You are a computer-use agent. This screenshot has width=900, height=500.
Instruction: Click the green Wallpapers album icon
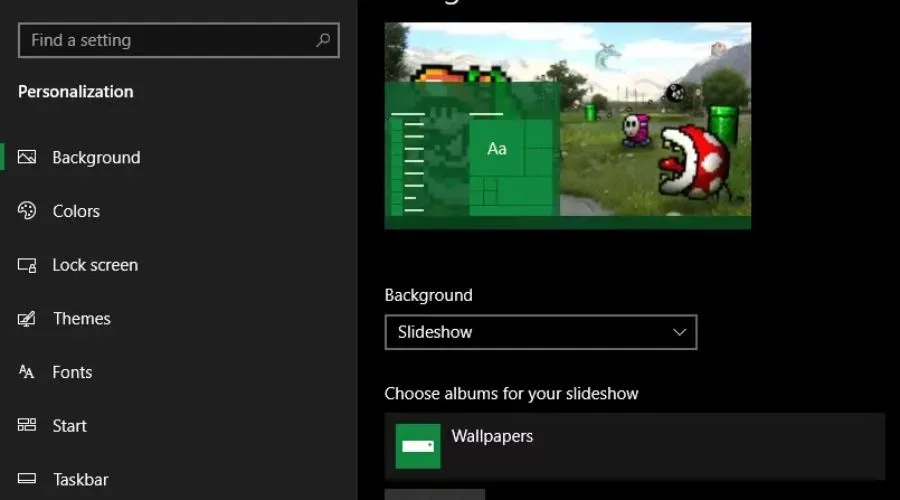(418, 446)
